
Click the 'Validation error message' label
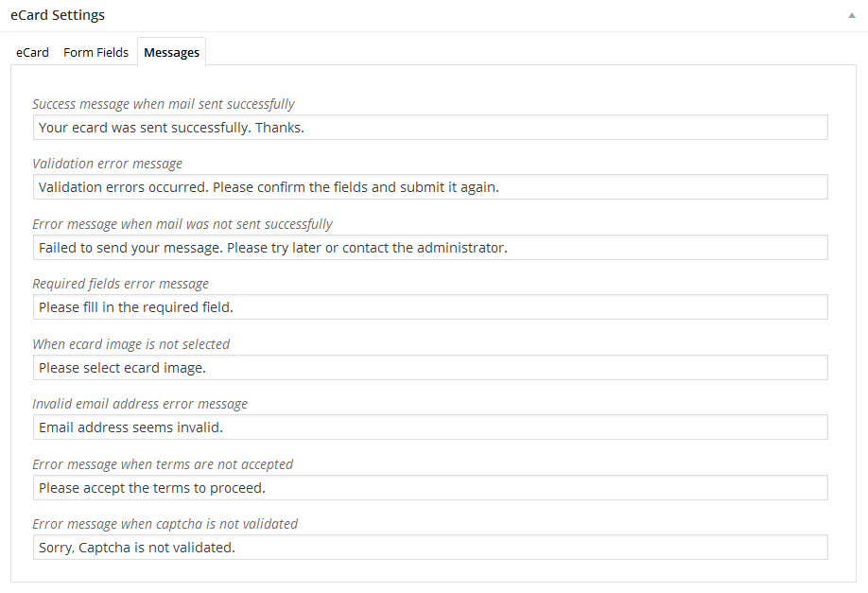coord(108,164)
